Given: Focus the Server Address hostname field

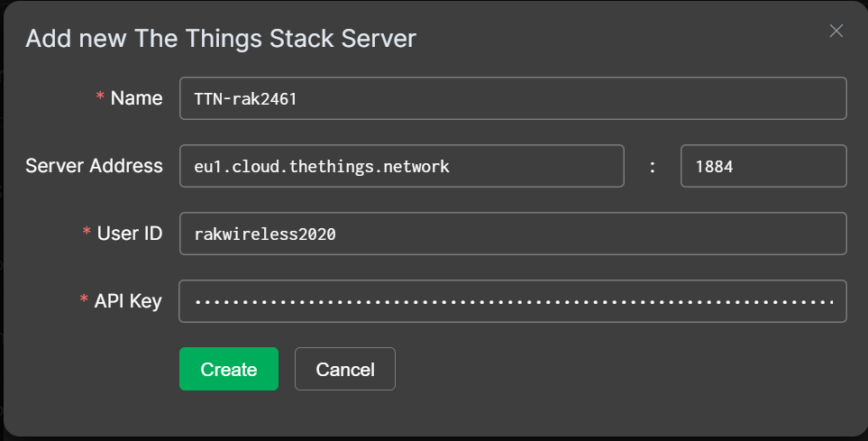Looking at the screenshot, I should [x=401, y=166].
